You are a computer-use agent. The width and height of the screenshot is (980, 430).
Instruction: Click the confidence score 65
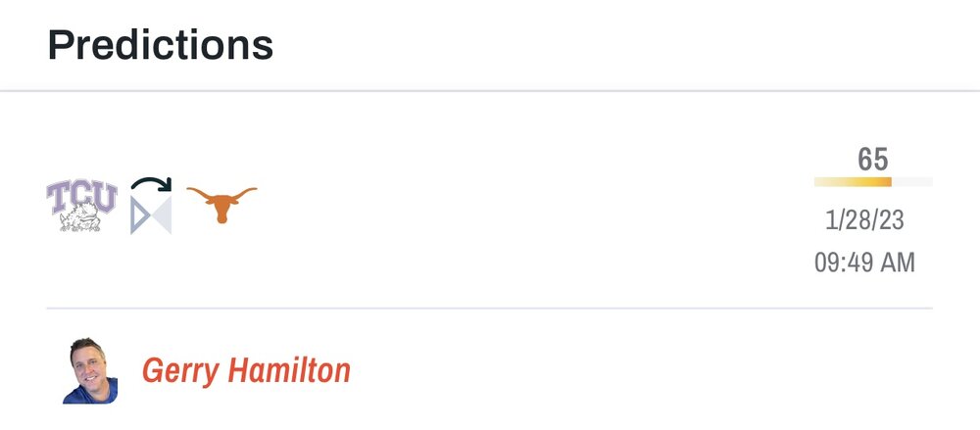coord(872,159)
